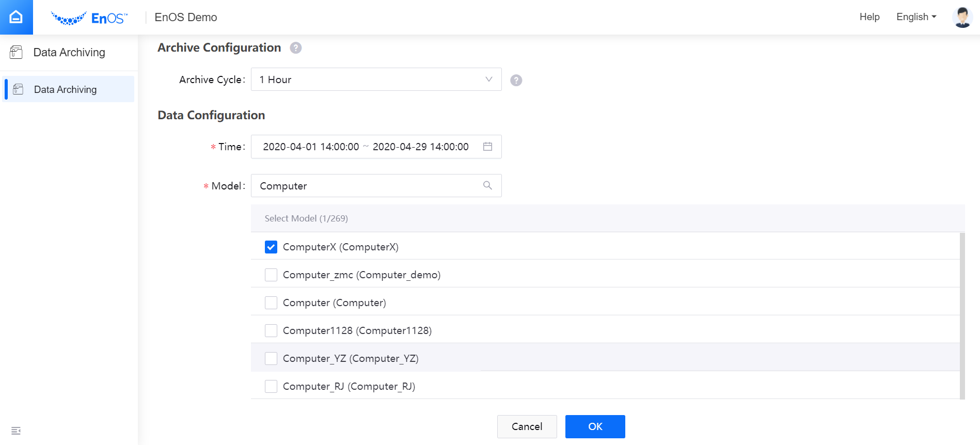
Task: Click the Data Archiving sidebar header
Action: coord(69,52)
